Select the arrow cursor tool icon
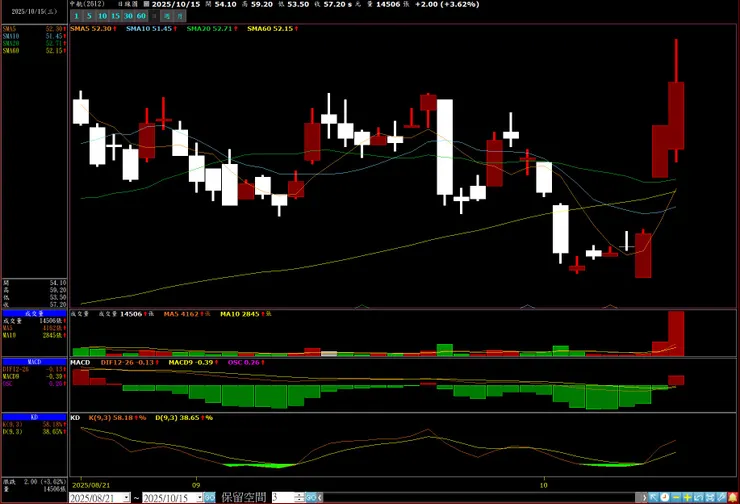The height and width of the screenshot is (504, 740). 653,497
